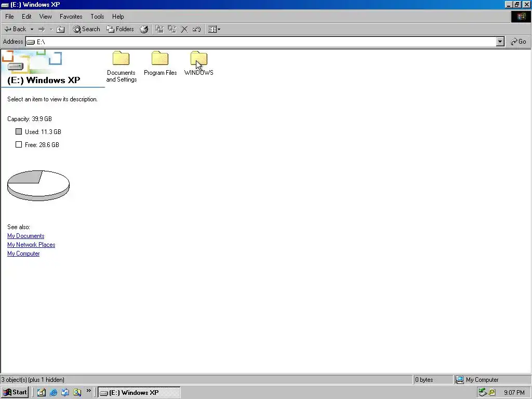Click the white Free legend square

click(19, 144)
